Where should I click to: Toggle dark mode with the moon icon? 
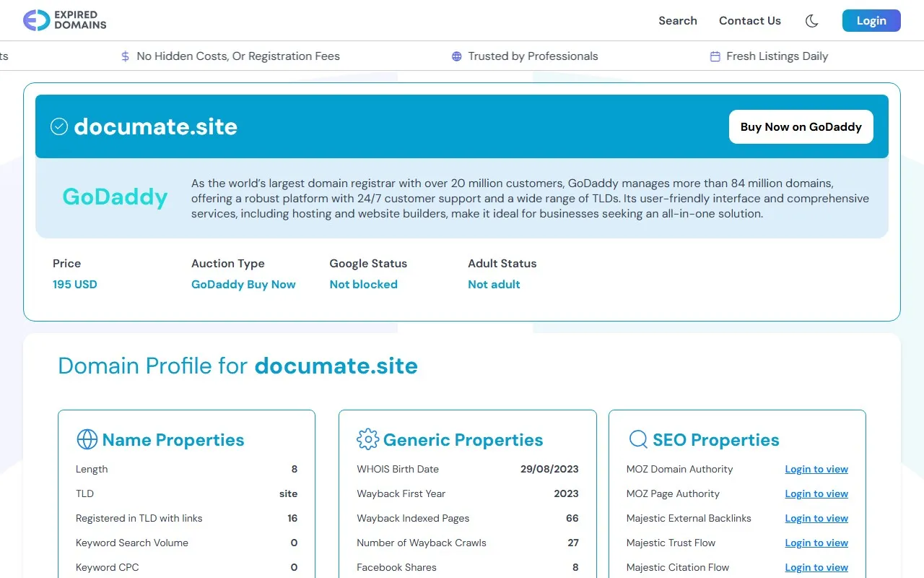pyautogui.click(x=811, y=21)
